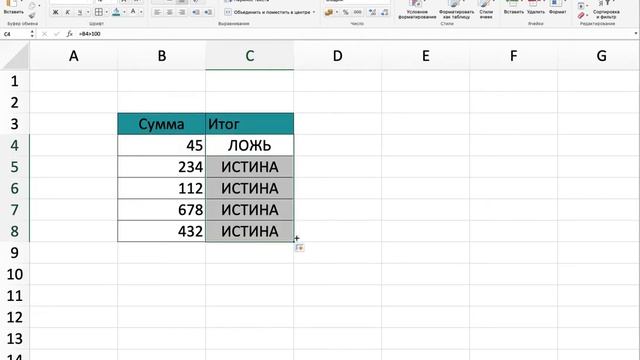This screenshot has height=360, width=640.
Task: Select column F header
Action: point(513,56)
